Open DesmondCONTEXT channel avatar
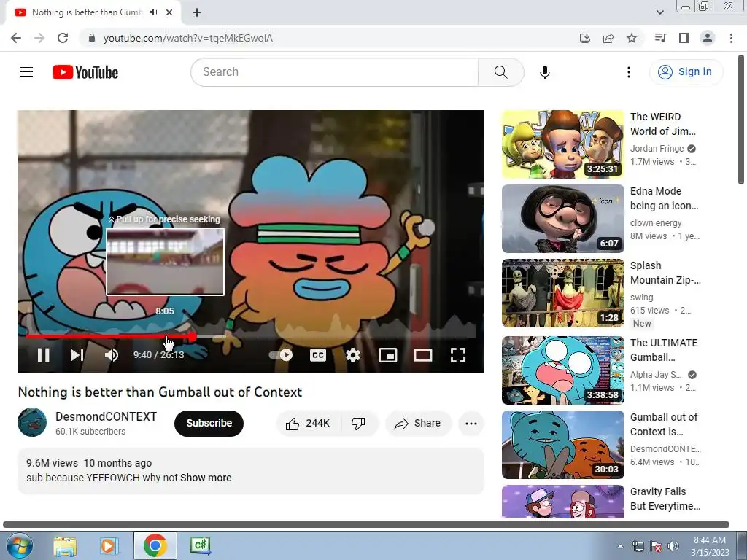Viewport: 747px width, 560px height. 32,422
